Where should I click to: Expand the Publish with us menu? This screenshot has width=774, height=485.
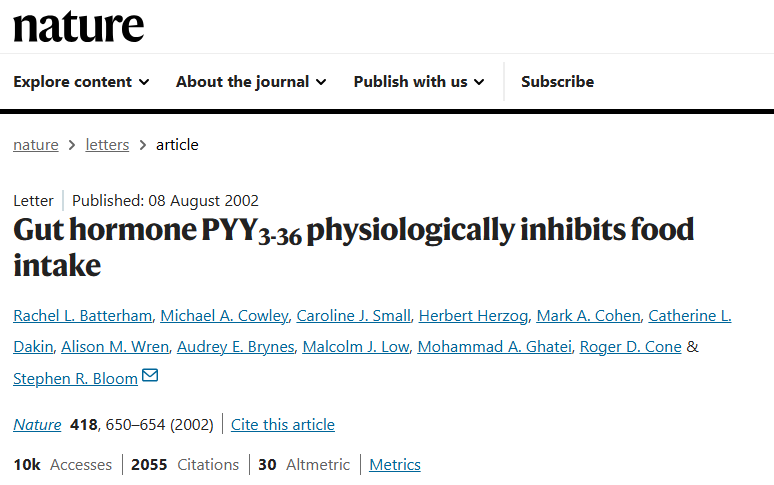pos(419,82)
